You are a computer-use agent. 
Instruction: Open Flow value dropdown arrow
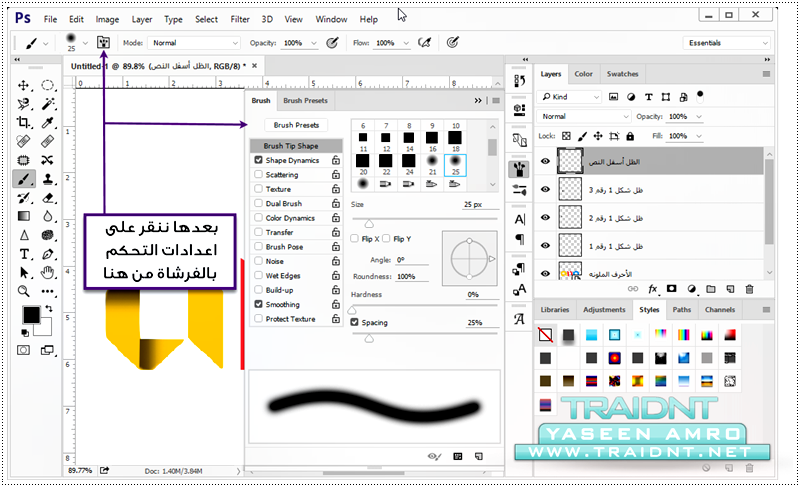coord(406,43)
